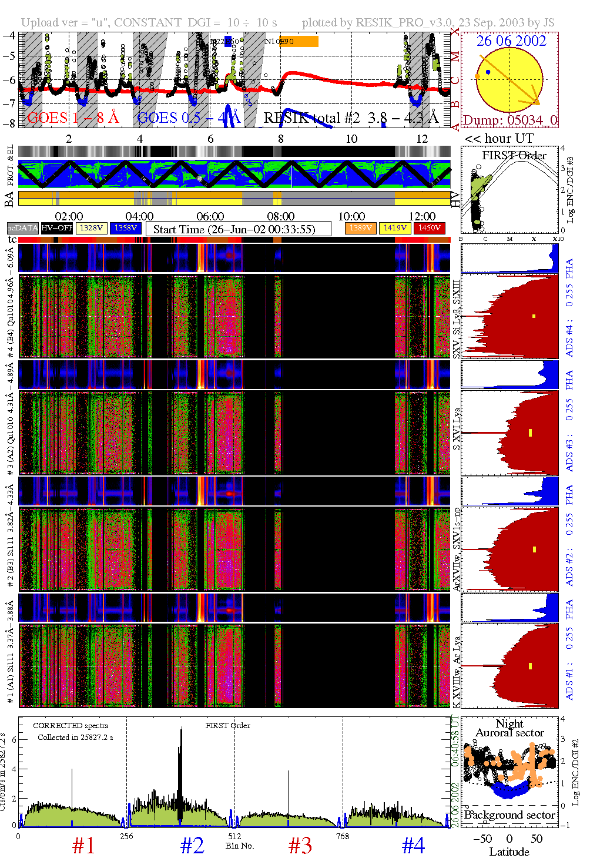Screen dimensions: 590x868
Task: Click the yellow marker in ADS #3 histogram
Action: point(530,433)
